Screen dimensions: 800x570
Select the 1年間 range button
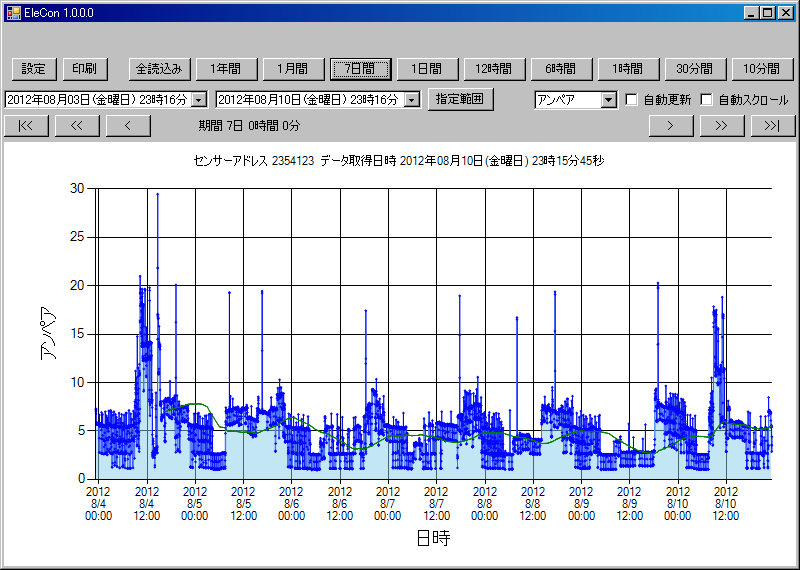[227, 69]
